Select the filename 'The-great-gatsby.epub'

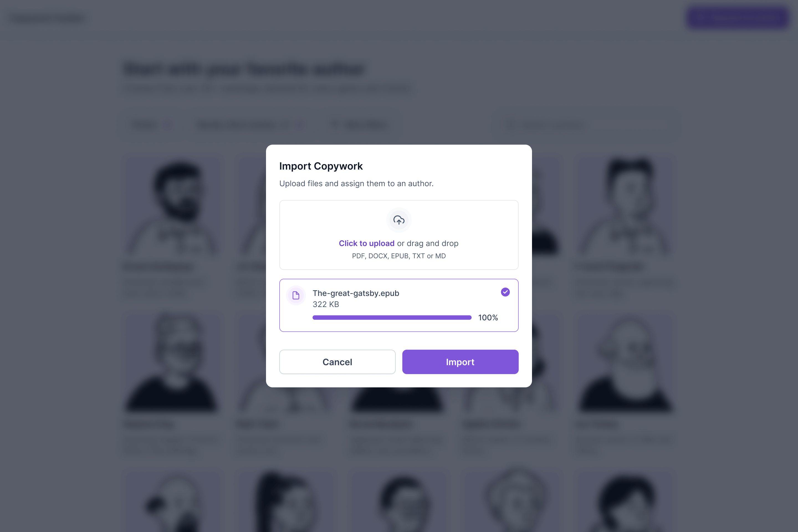[355, 293]
